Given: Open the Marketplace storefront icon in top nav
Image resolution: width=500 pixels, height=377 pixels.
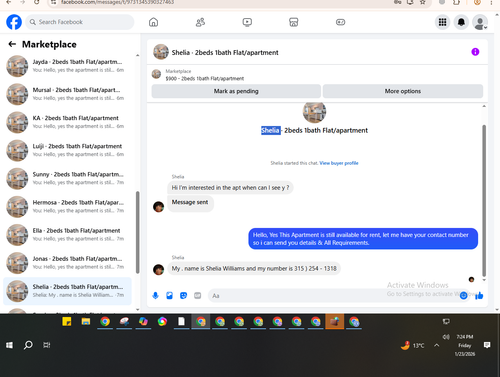Looking at the screenshot, I should tap(294, 22).
